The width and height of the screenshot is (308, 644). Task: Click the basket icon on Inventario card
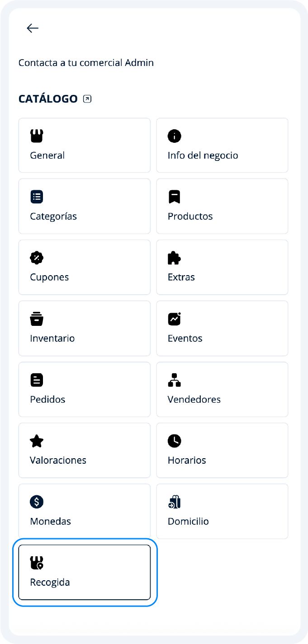(37, 319)
